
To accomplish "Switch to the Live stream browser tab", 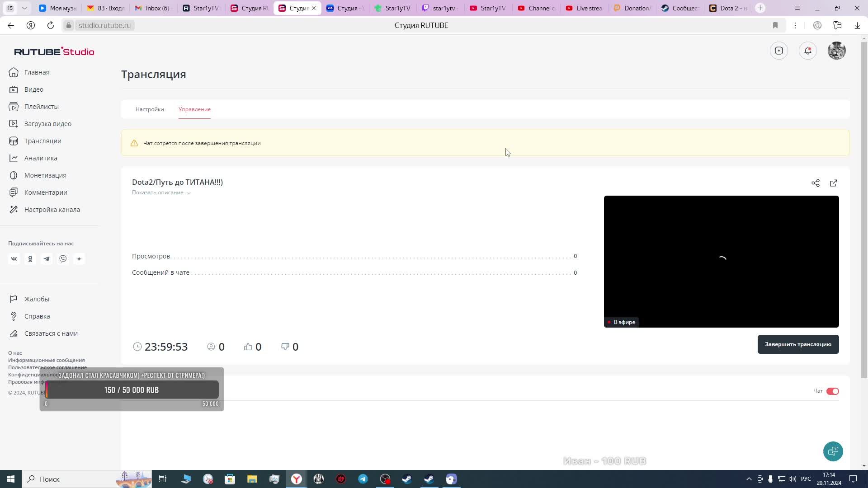I will coord(584,8).
